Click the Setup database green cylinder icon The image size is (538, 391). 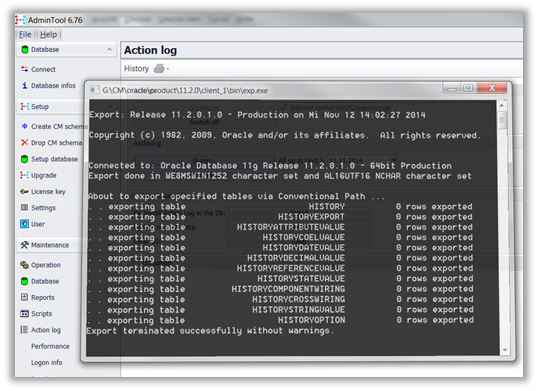24,159
